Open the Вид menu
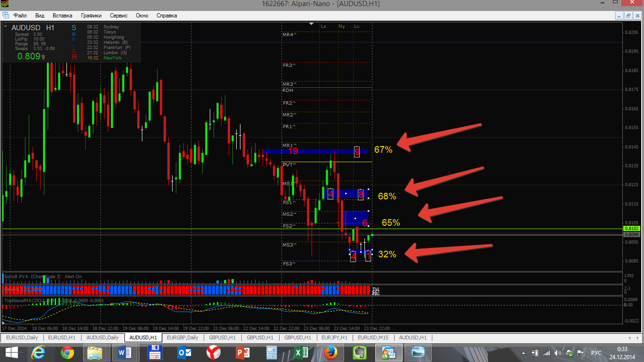644x362 pixels. [40, 16]
